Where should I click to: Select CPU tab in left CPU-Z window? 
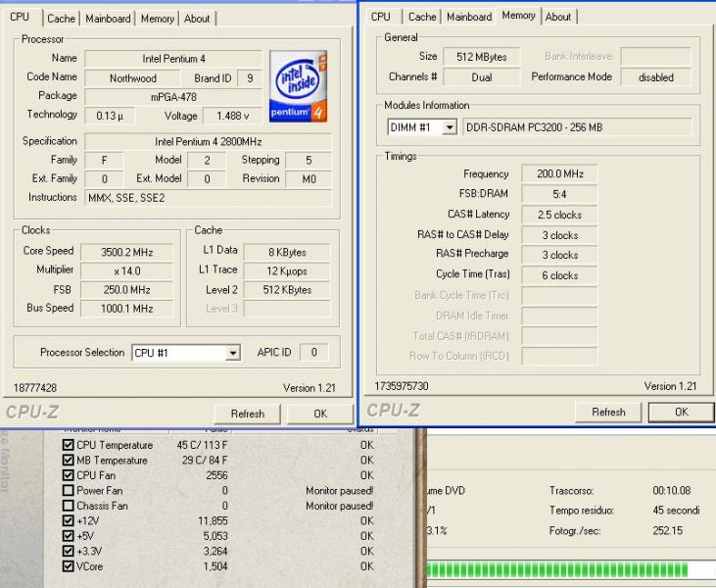coord(20,17)
